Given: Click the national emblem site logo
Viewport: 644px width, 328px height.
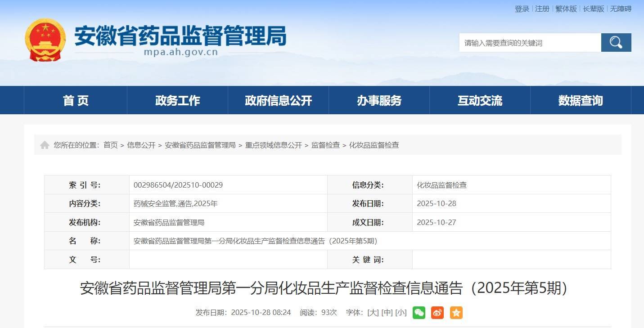Looking at the screenshot, I should tap(45, 39).
